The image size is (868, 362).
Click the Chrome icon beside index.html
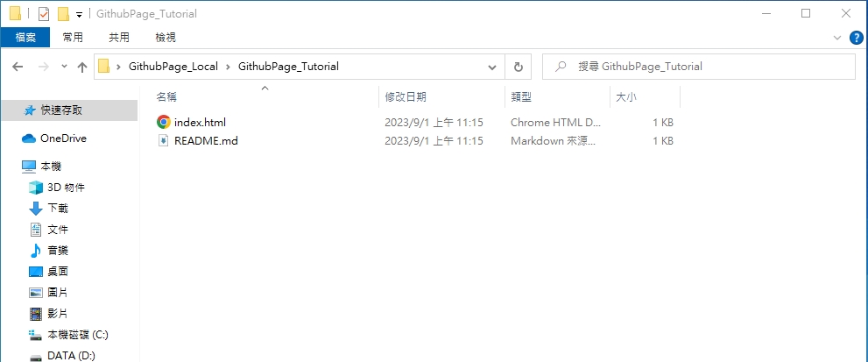[x=163, y=122]
